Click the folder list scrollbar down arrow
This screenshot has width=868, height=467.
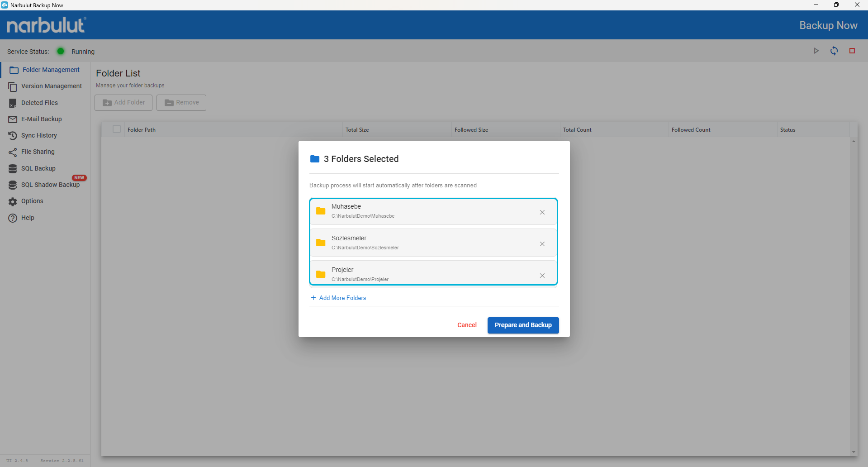(x=854, y=452)
